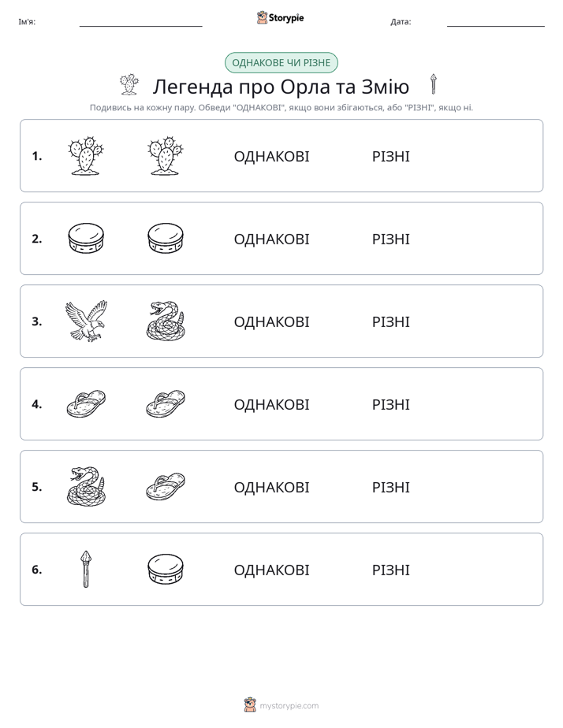
Task: Click the eagle picture in row 3
Action: point(86,321)
